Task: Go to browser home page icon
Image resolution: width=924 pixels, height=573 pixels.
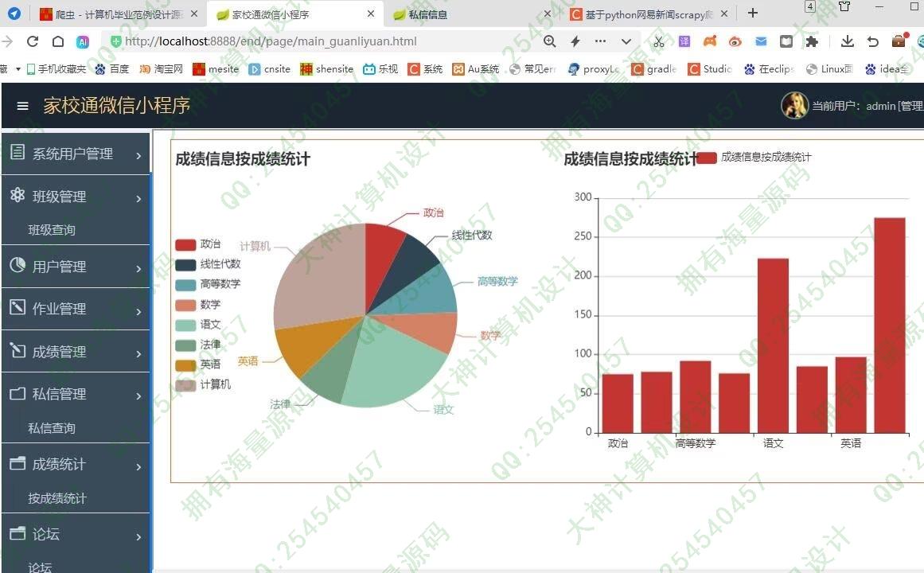Action: pyautogui.click(x=58, y=41)
